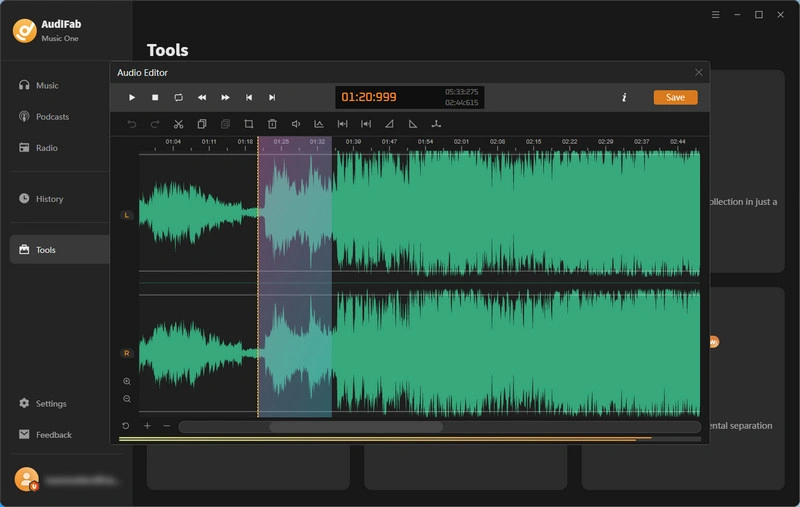The image size is (800, 507).
Task: Click the 01:47 mark on the timeline ruler
Action: (x=389, y=142)
